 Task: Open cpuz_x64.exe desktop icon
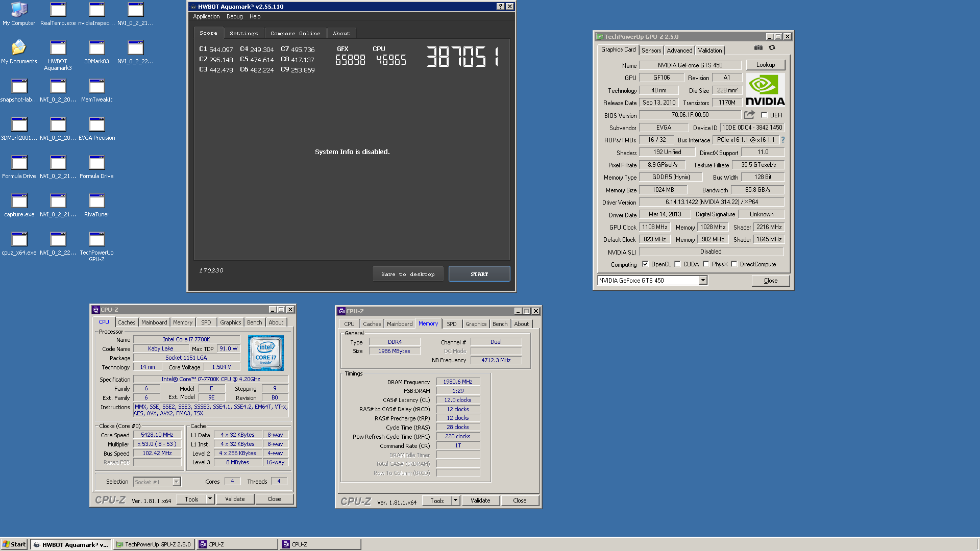(x=19, y=243)
